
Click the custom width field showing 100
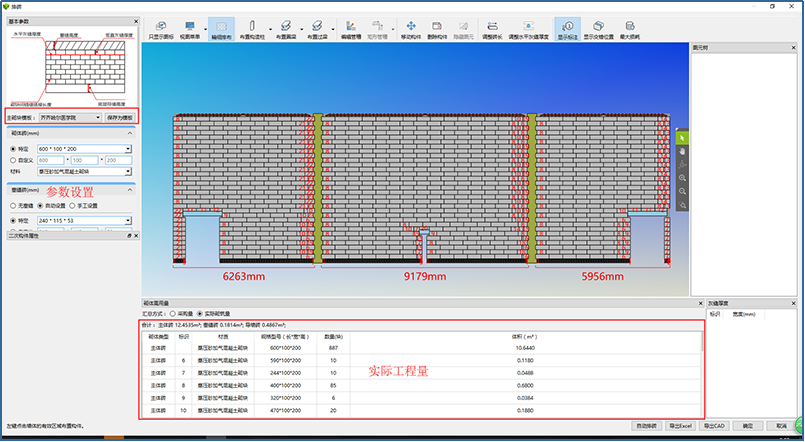click(84, 160)
